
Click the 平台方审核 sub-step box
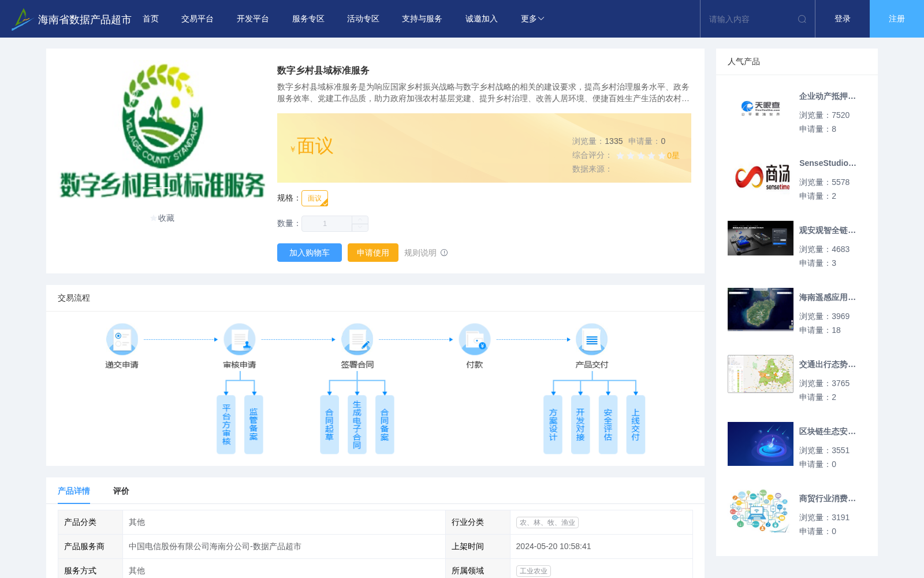coord(226,425)
